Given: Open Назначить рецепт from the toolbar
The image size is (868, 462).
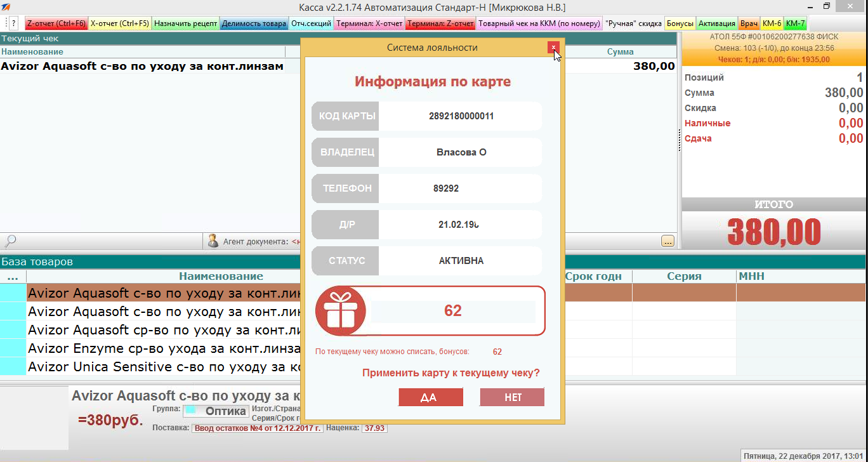Looking at the screenshot, I should click(x=185, y=23).
